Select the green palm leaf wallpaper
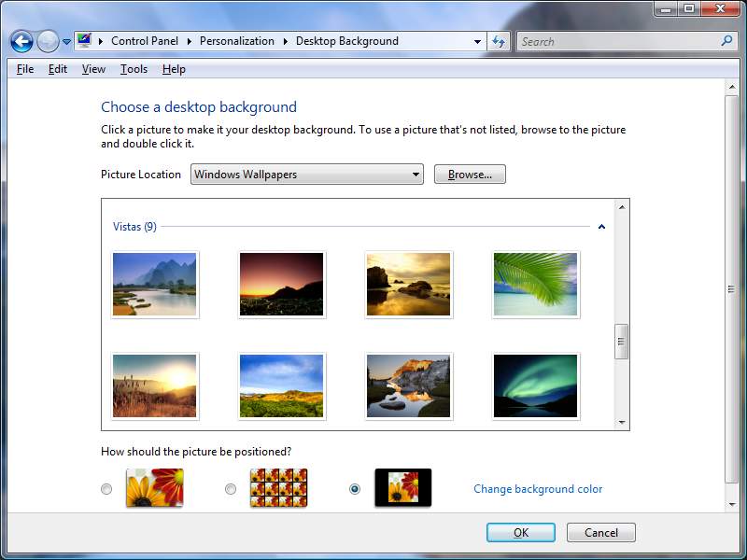The image size is (747, 560). point(535,285)
